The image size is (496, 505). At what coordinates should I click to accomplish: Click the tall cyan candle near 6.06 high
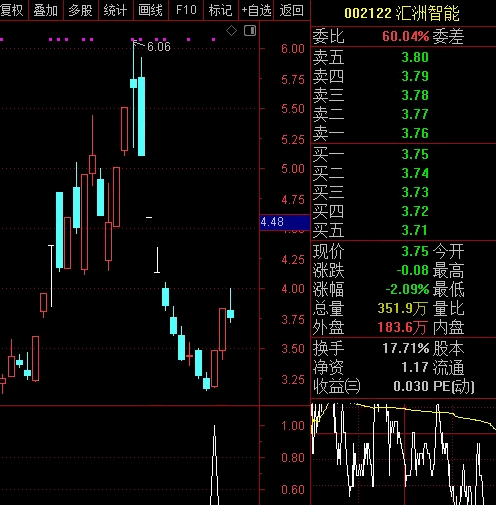[141, 116]
